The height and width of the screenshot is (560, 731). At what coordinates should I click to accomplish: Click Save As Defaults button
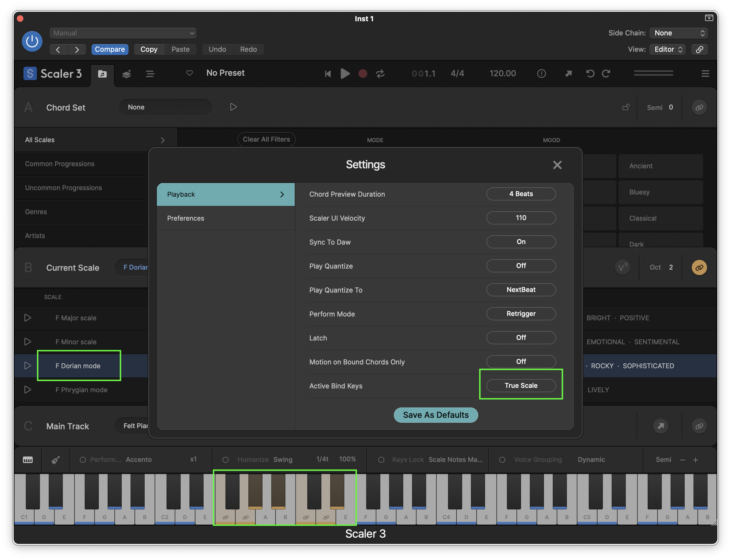[436, 415]
